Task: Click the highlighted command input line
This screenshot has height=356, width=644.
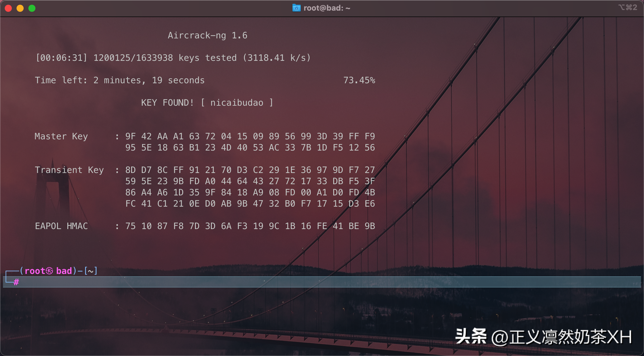Action: (325, 282)
